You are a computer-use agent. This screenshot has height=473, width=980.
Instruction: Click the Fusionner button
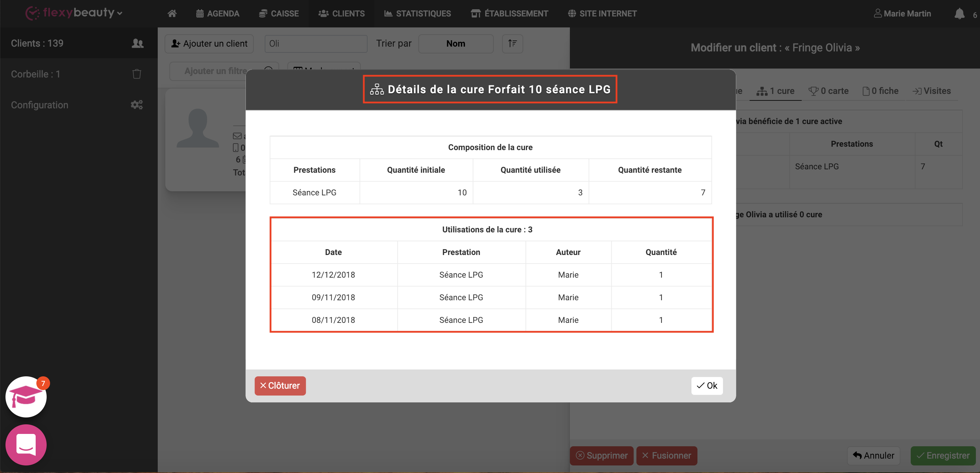(x=667, y=456)
